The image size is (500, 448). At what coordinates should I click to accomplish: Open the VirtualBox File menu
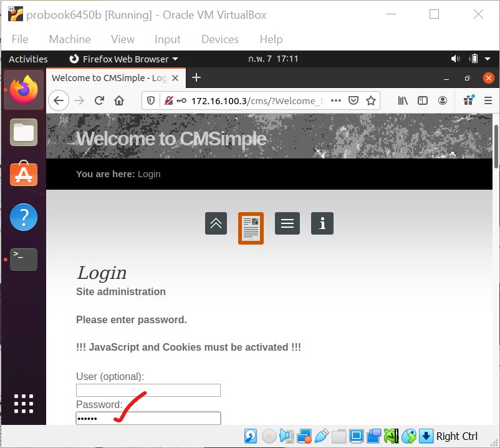pos(20,39)
